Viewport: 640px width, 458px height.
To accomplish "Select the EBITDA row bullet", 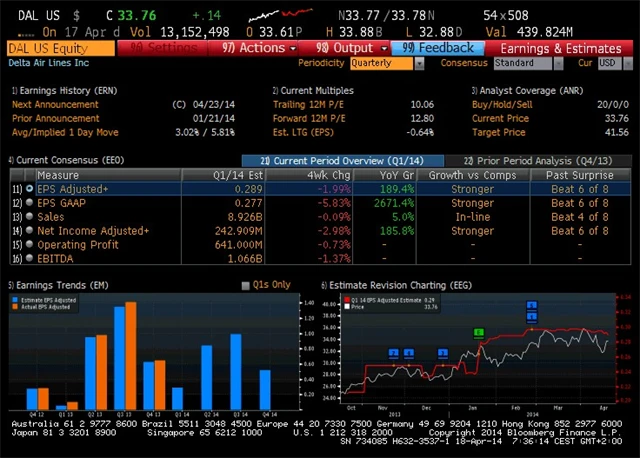I will tap(29, 257).
